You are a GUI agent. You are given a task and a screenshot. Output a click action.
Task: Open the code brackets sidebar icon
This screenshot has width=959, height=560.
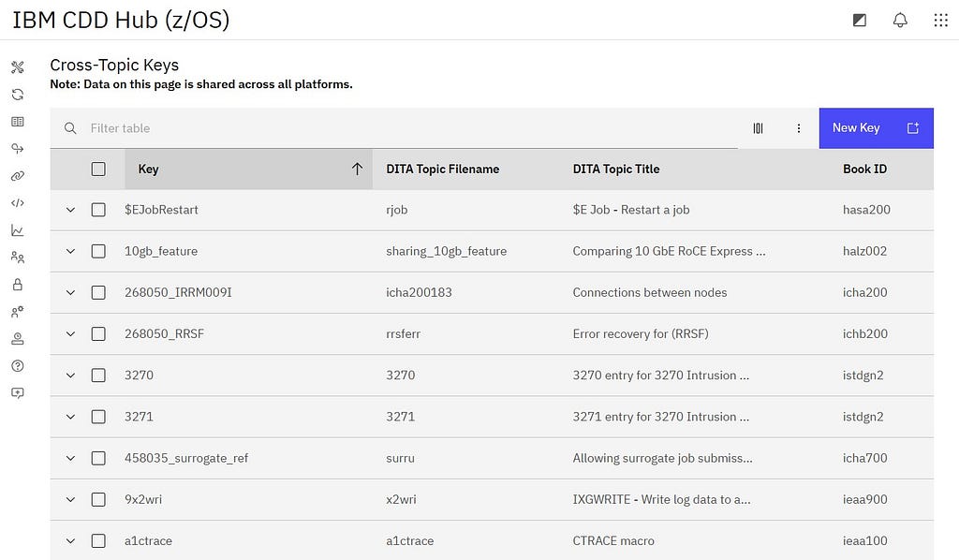(17, 203)
